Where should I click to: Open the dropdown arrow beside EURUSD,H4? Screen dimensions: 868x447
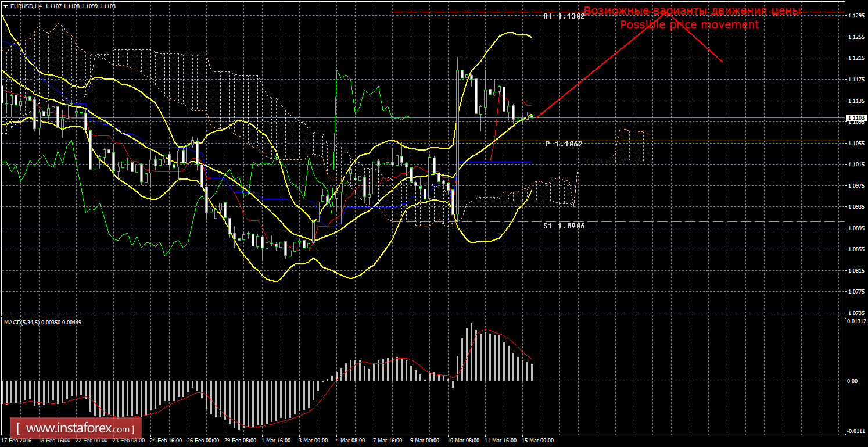click(5, 6)
